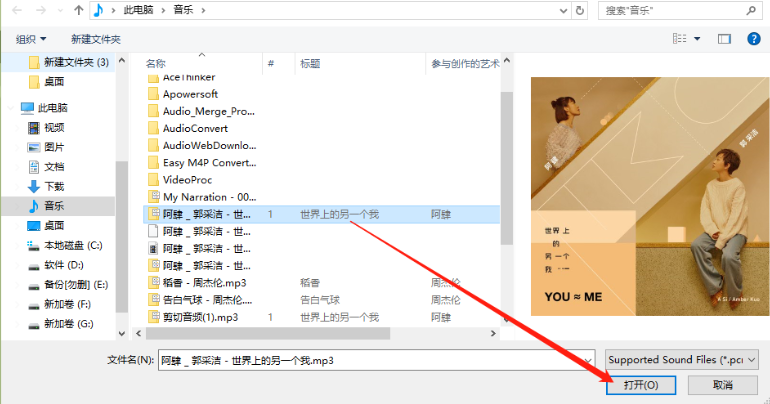Open Supported Sound Files type dropdown
Viewport: 770px width, 404px height.
682,360
